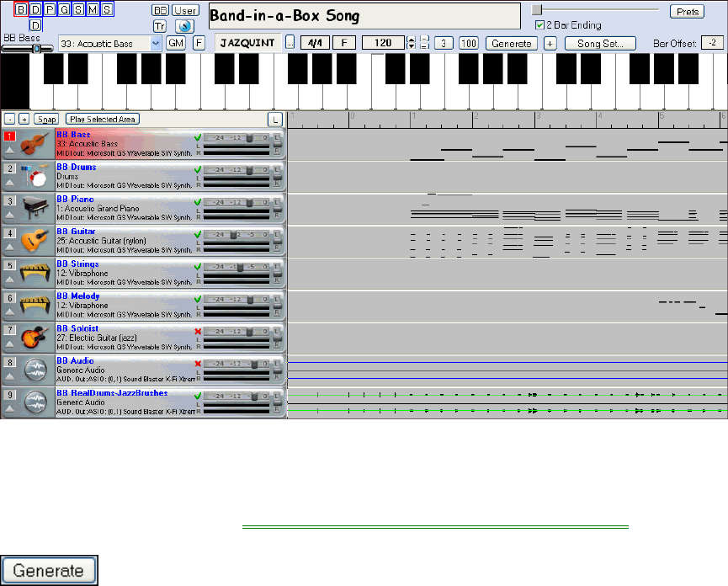Toggle the green check on BB Guitar
Screen dimensions: 728x586
tap(198, 235)
